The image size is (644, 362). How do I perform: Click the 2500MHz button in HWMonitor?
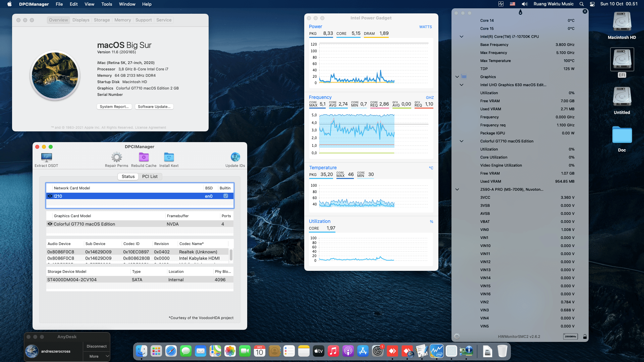point(570,337)
